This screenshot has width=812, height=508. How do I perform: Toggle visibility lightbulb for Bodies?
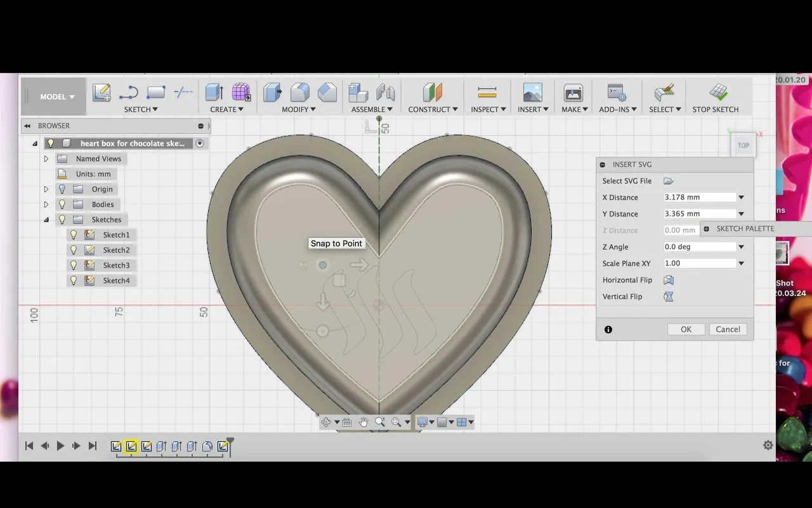(x=62, y=204)
